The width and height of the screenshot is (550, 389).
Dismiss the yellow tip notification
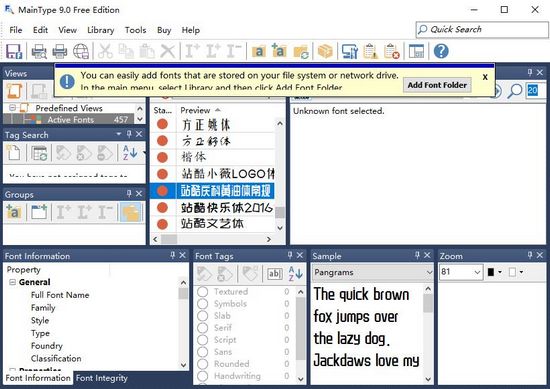coord(485,77)
